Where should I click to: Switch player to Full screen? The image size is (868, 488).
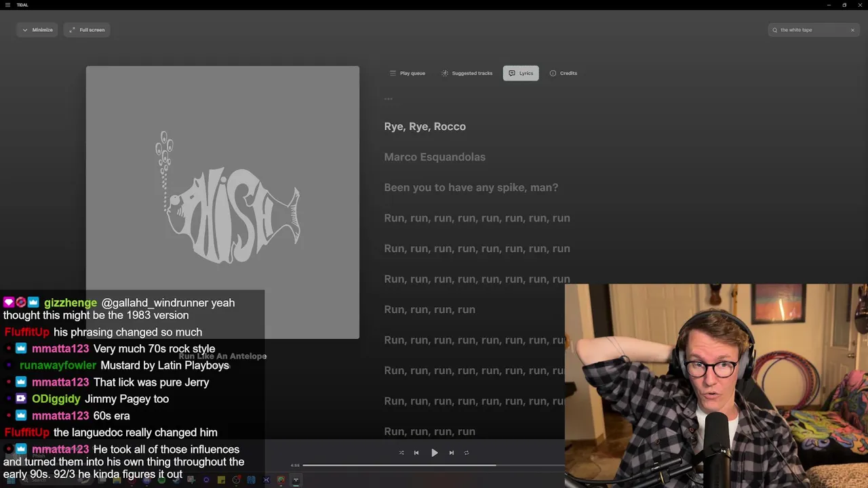point(87,30)
